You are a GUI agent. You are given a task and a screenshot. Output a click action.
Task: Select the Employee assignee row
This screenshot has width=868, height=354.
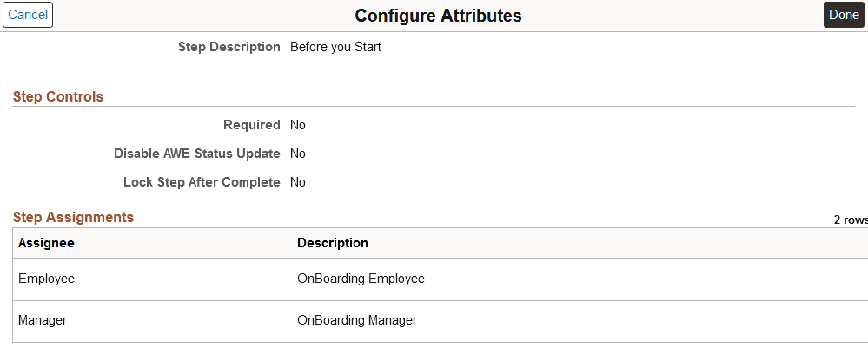click(x=46, y=279)
